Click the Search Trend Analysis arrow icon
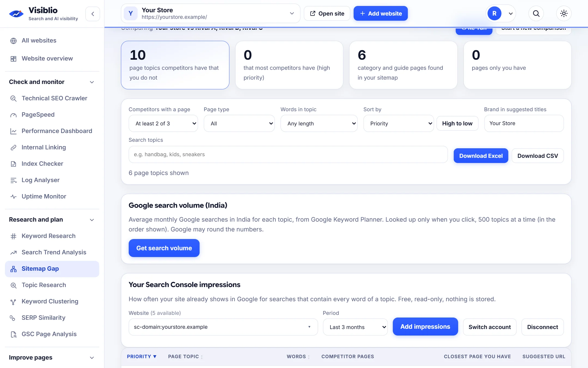Image resolution: width=588 pixels, height=368 pixels. pyautogui.click(x=13, y=252)
